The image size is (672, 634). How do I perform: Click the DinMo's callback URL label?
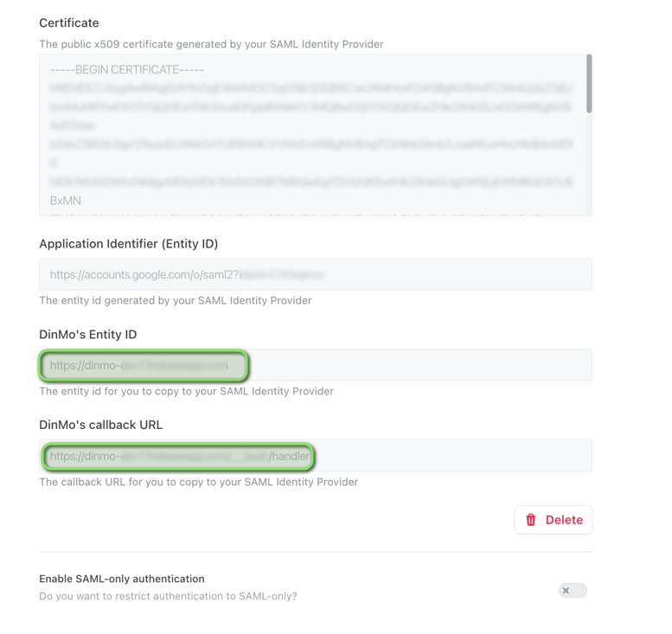[100, 426]
